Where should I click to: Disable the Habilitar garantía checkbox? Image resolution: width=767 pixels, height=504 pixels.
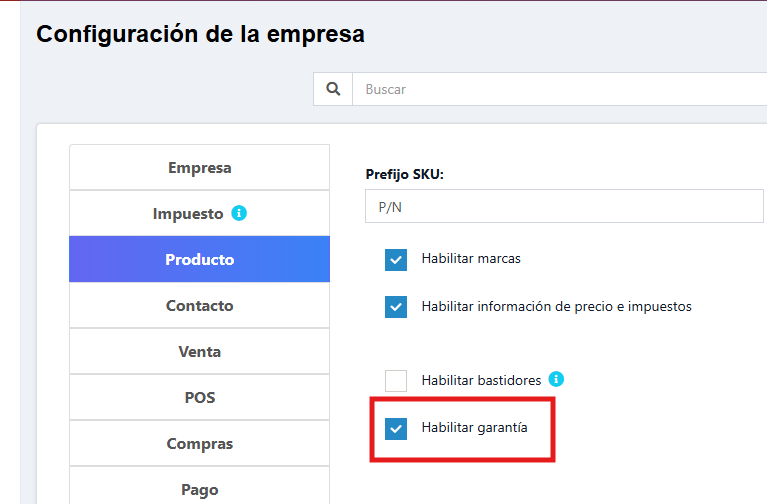pos(396,428)
